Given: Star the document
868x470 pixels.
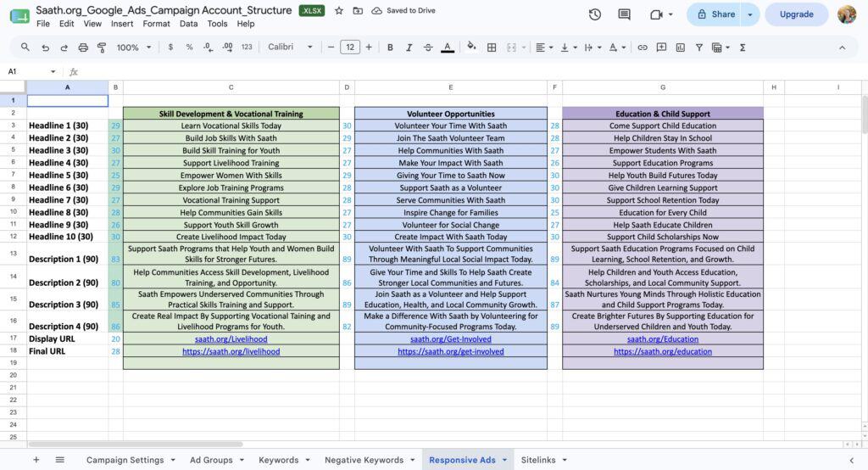Looking at the screenshot, I should (339, 10).
